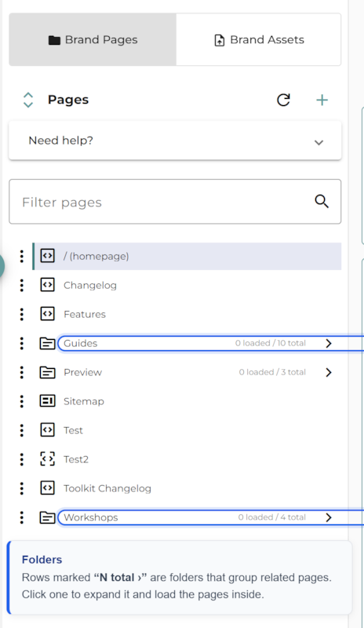Viewport: 364px width, 628px height.
Task: Open options menu for Toolkit Changelog
Action: tap(22, 488)
